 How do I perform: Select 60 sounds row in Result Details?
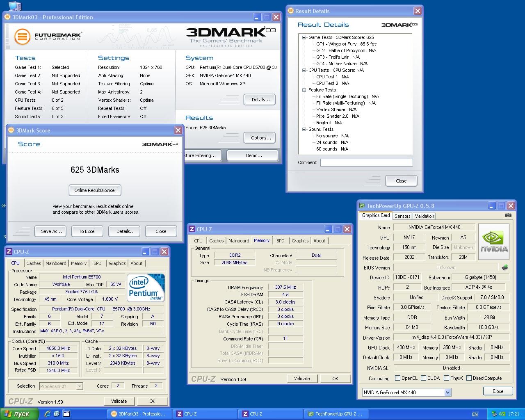[332, 149]
